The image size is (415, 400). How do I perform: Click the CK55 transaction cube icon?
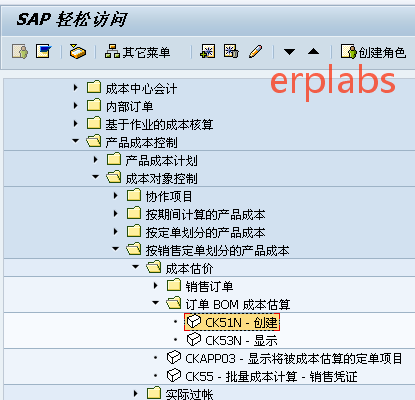(x=174, y=376)
